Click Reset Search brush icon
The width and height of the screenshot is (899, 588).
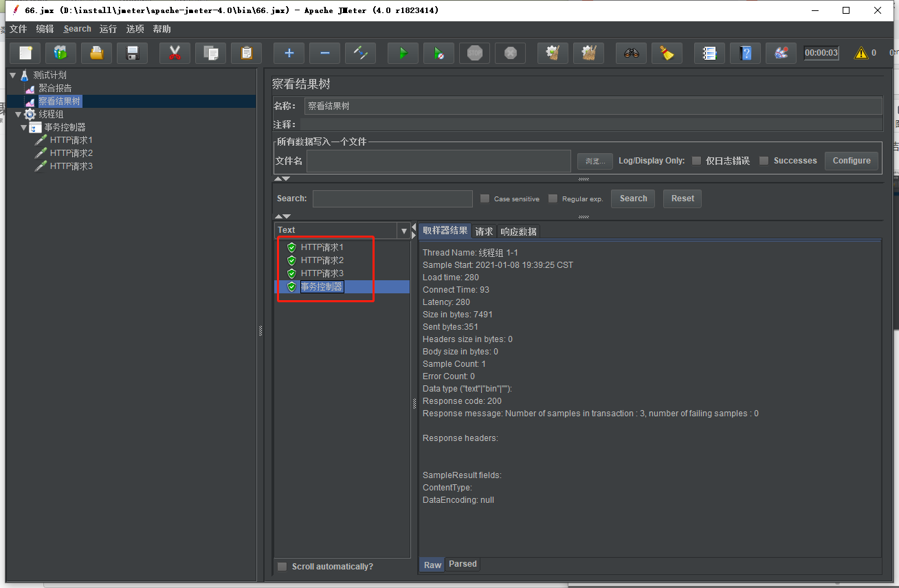pos(667,53)
